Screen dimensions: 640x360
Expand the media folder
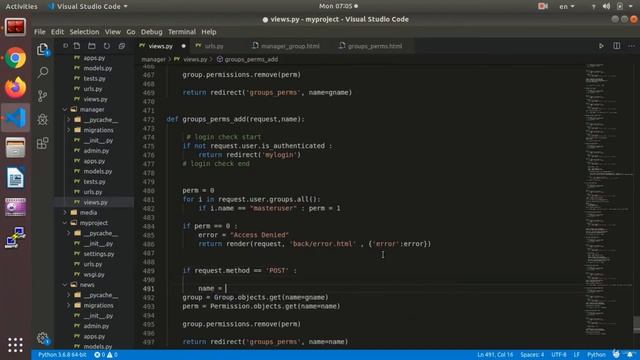click(x=88, y=213)
